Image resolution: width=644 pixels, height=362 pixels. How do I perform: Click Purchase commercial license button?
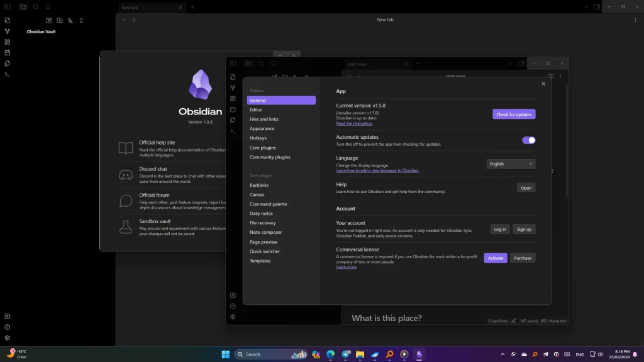click(523, 258)
